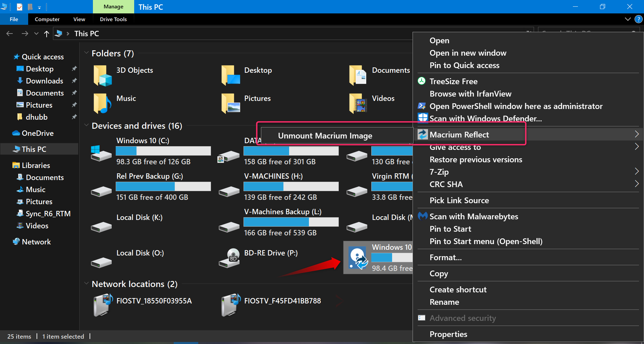Choose Browse with IrfanView
The width and height of the screenshot is (644, 344).
[x=470, y=94]
